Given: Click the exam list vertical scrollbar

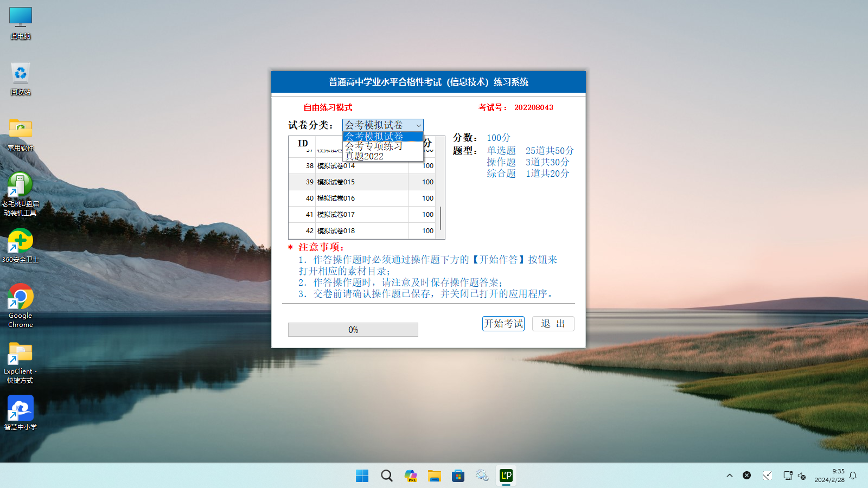Looking at the screenshot, I should (x=441, y=217).
